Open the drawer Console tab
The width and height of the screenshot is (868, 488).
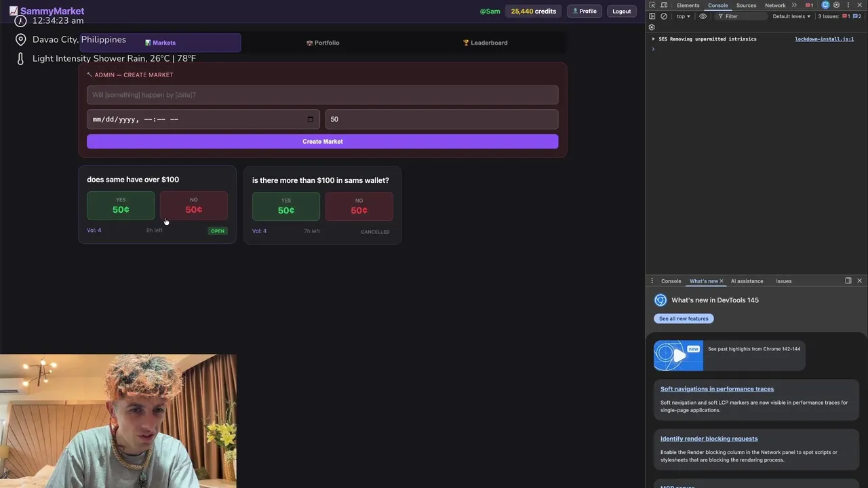(671, 281)
